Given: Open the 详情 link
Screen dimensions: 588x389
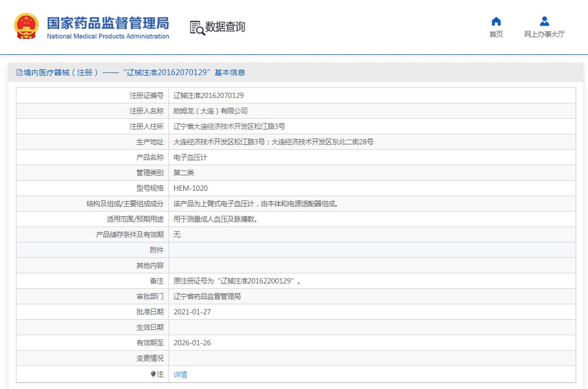Looking at the screenshot, I should (x=180, y=375).
